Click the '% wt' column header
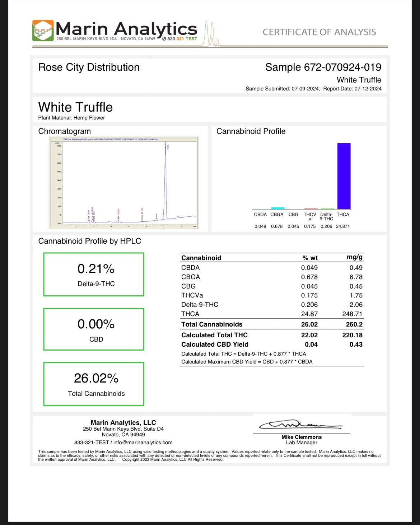This screenshot has height=525, width=420. point(310,258)
